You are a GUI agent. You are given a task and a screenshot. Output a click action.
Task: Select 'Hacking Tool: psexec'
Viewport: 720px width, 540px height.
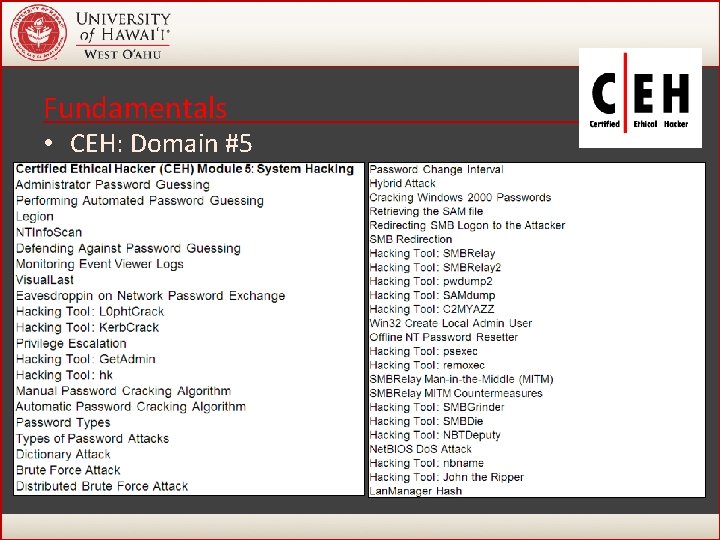point(423,351)
